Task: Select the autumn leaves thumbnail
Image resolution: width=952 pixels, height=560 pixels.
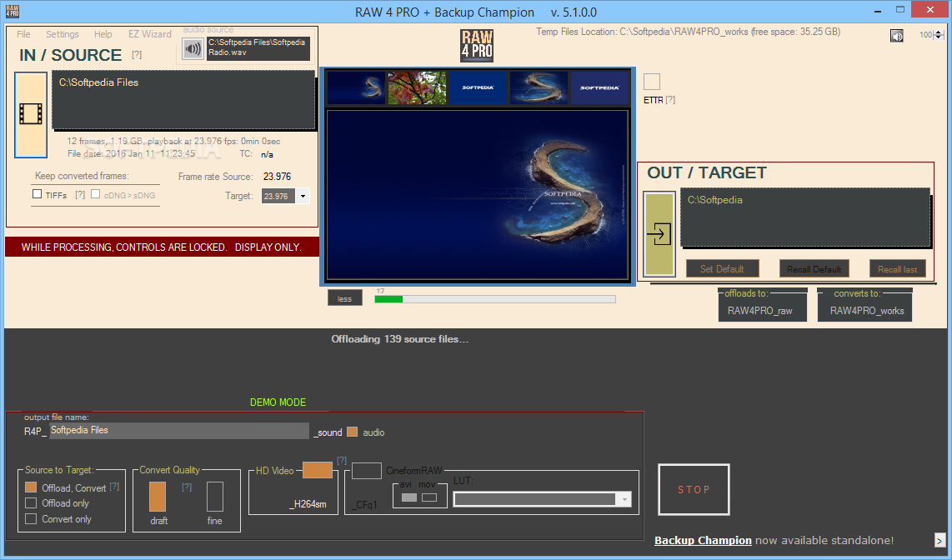Action: [x=417, y=88]
